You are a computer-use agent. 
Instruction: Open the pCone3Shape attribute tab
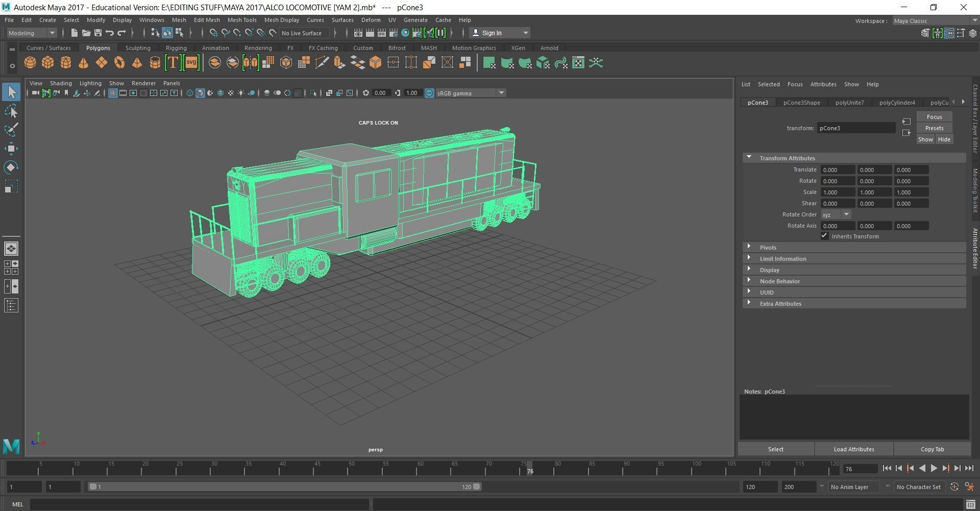coord(801,103)
